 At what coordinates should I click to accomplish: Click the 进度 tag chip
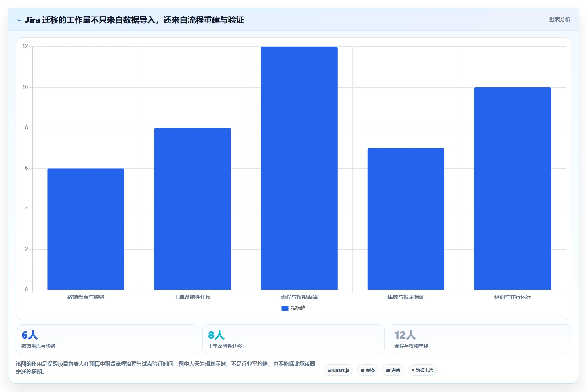pos(393,370)
